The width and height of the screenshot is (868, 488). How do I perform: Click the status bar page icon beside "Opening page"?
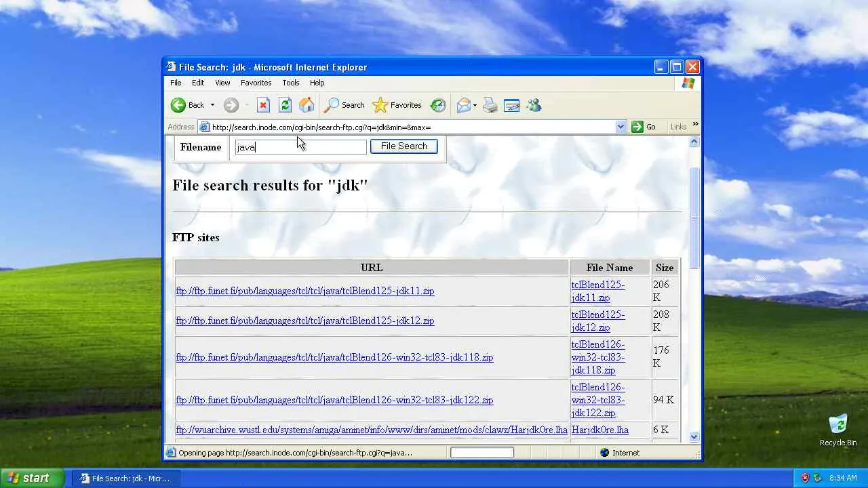click(x=171, y=453)
